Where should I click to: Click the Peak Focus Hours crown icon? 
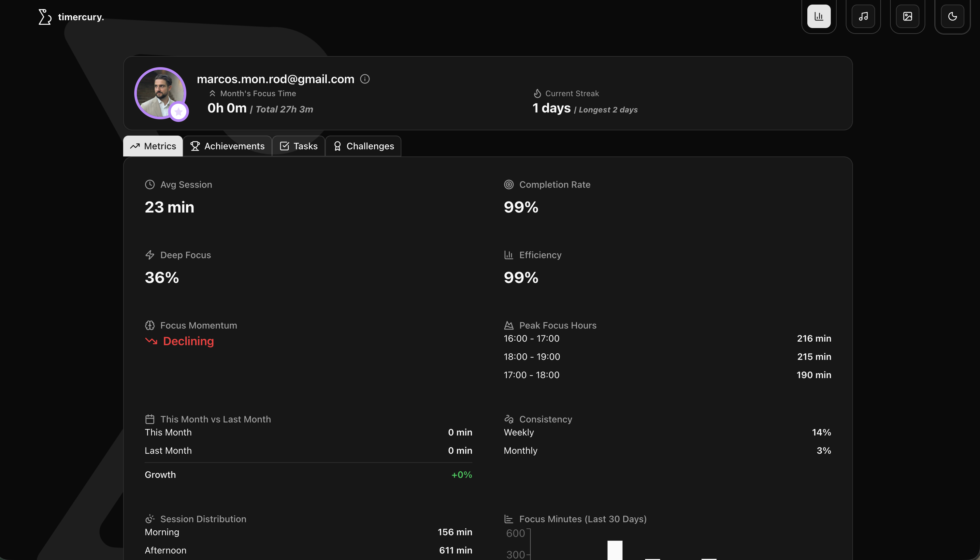pos(509,325)
